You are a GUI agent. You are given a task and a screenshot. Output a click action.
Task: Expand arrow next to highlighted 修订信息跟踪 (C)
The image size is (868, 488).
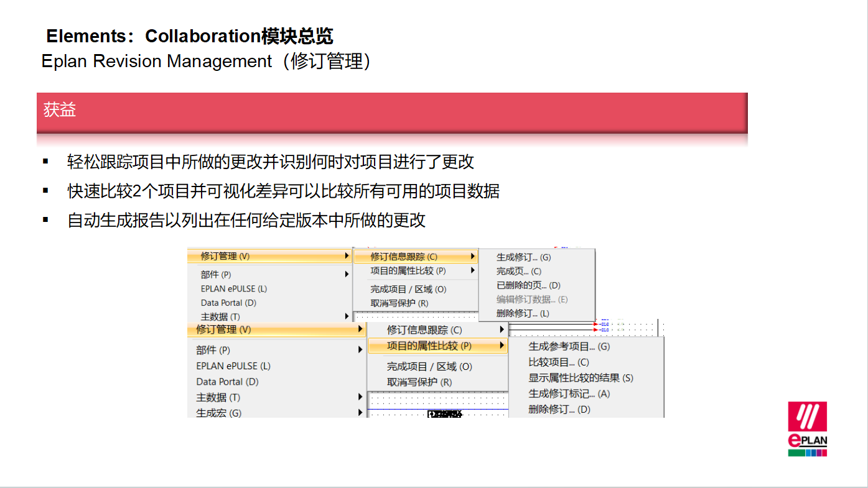472,256
